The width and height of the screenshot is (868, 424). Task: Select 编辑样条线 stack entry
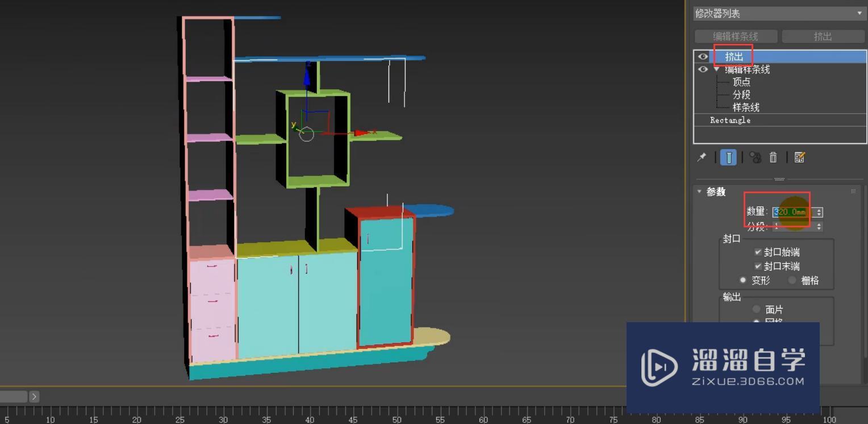pyautogui.click(x=748, y=69)
